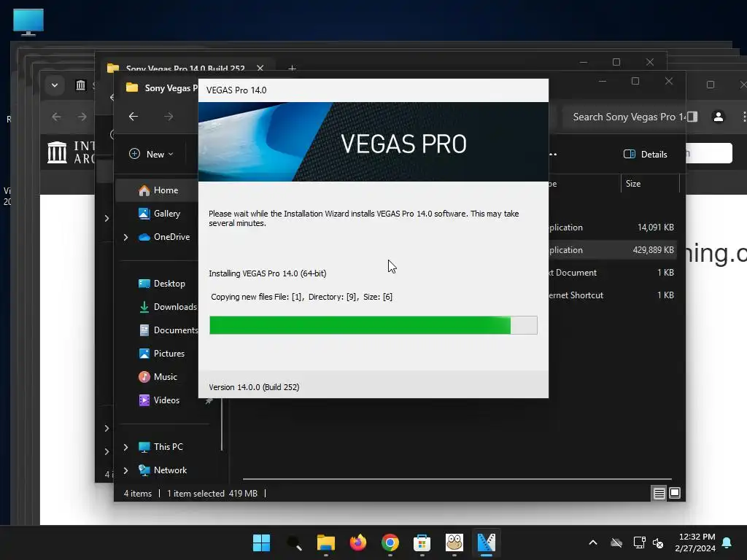Click the volume muted tray icon

(x=658, y=542)
